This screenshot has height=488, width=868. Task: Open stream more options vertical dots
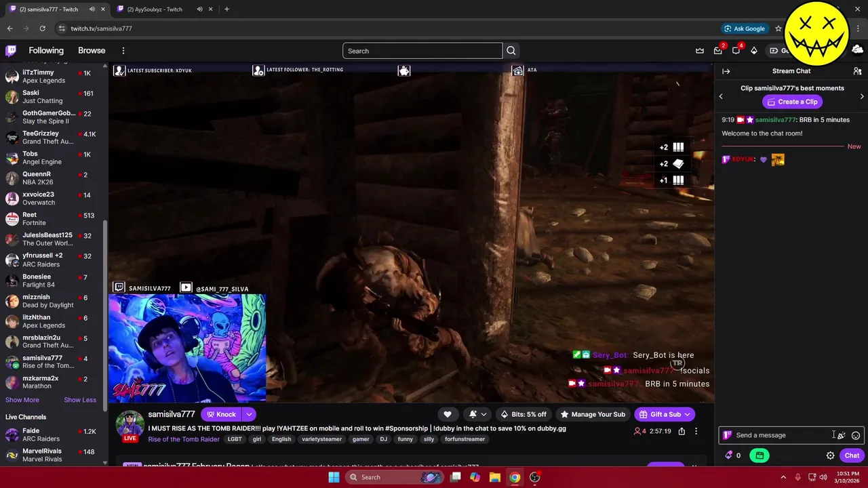point(696,431)
